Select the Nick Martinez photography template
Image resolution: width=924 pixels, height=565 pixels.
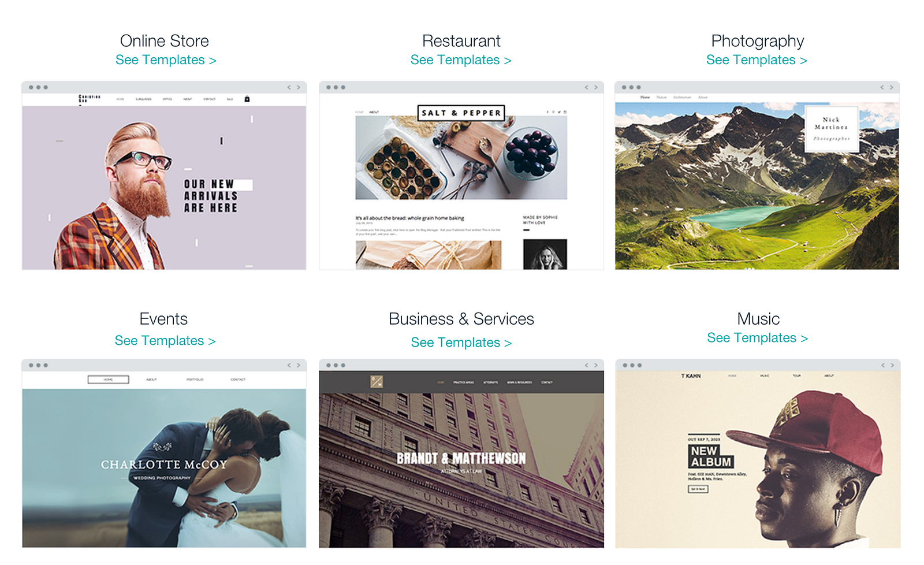(757, 176)
